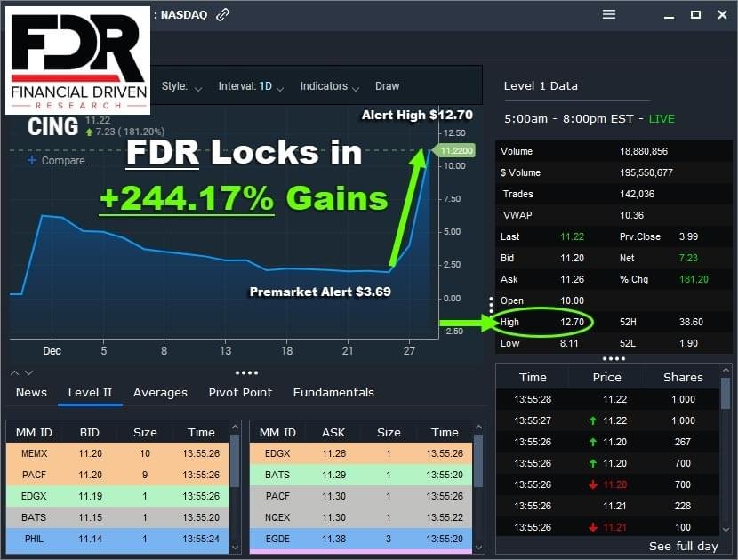Screen dimensions: 738x560
Task: Click the LIVE status indicator
Action: [662, 118]
